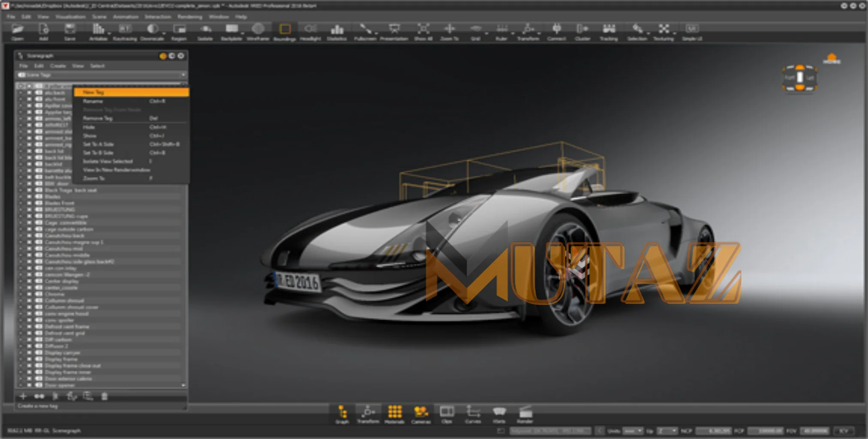The image size is (868, 439).
Task: Open the Statistics toolbar icon
Action: tap(337, 29)
